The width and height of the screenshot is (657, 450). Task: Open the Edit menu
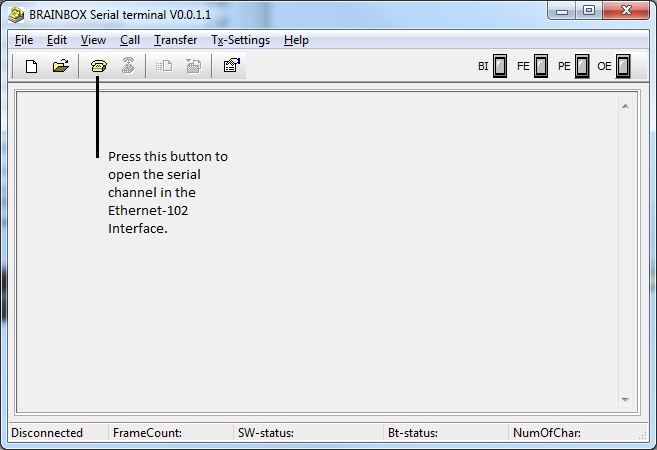[x=57, y=40]
